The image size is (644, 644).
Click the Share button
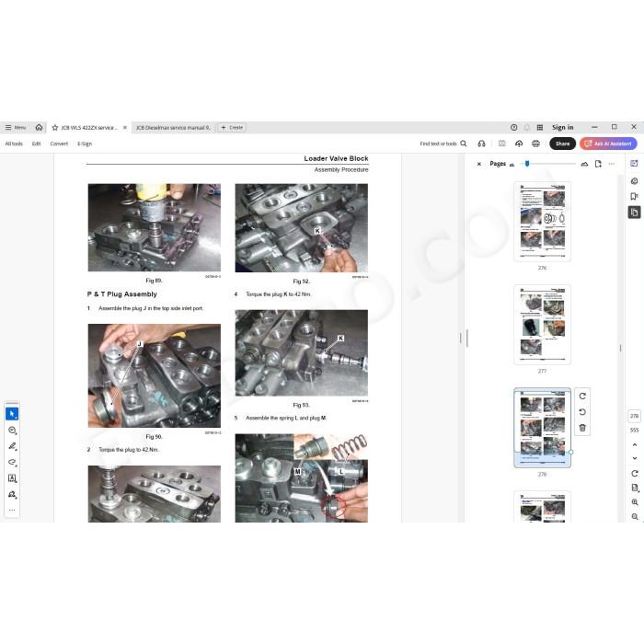tap(562, 144)
